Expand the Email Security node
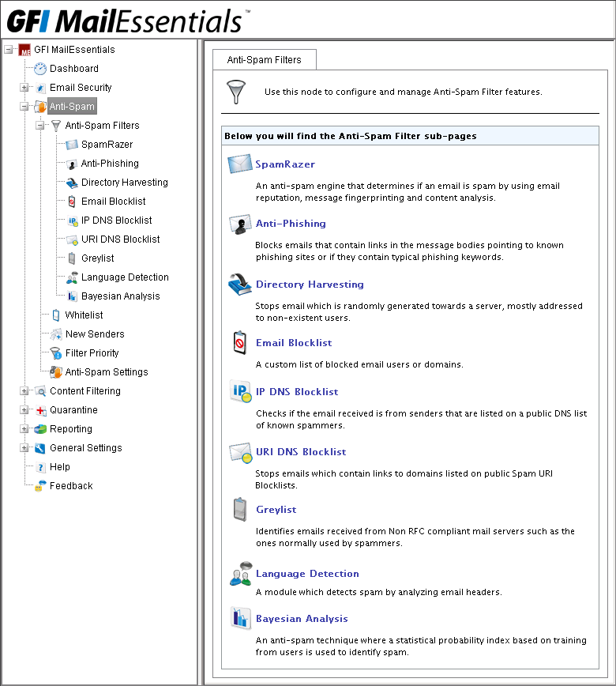 (x=24, y=88)
